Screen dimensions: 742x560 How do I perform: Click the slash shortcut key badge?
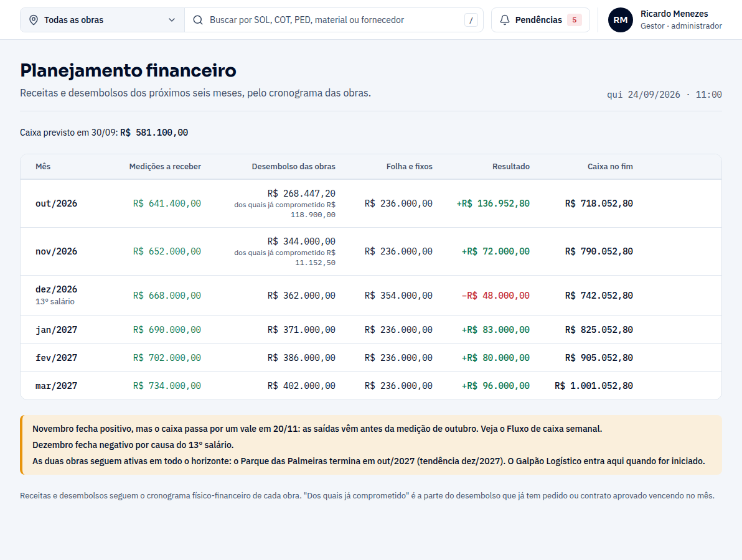point(471,20)
